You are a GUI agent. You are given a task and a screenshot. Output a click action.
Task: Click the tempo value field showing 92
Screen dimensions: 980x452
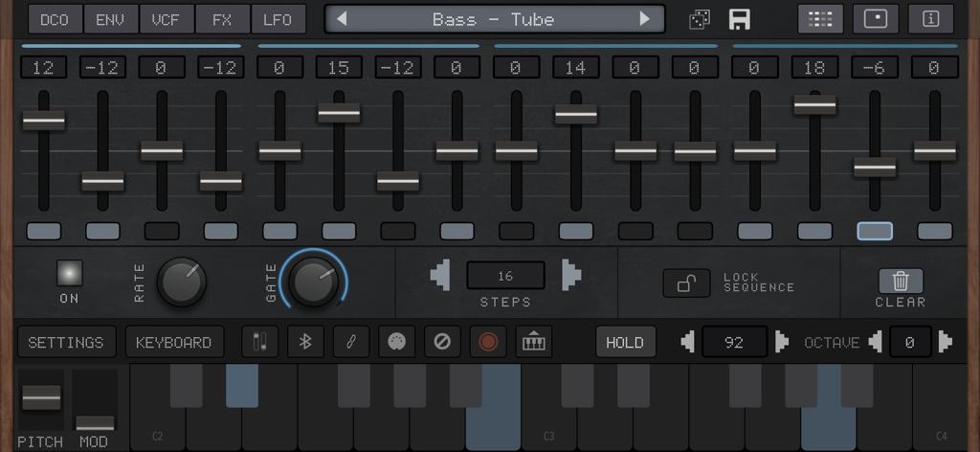click(734, 342)
